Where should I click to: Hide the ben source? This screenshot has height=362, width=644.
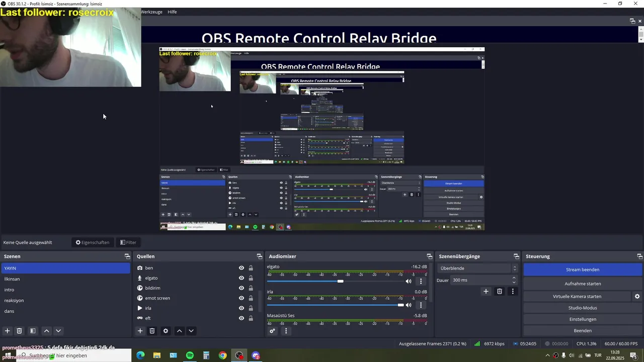pos(242,268)
